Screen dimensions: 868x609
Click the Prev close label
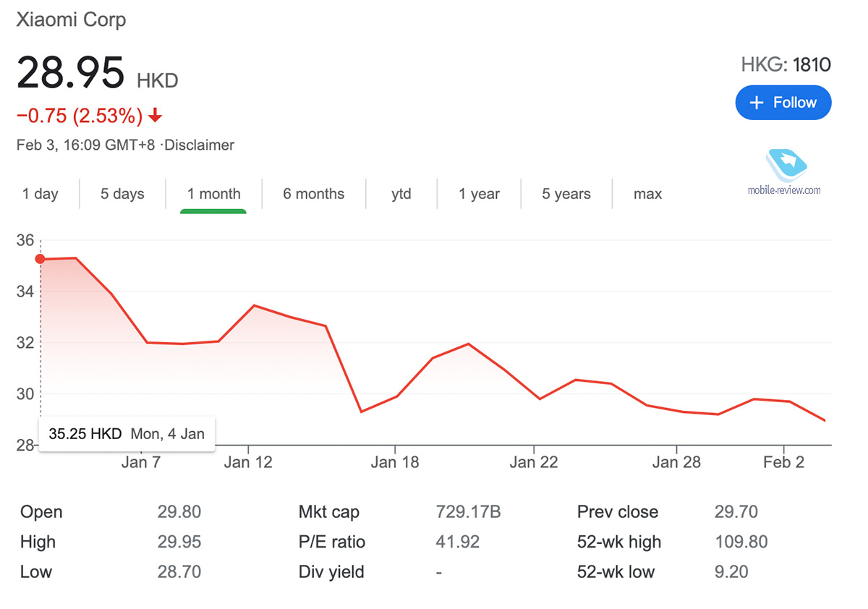(x=618, y=512)
